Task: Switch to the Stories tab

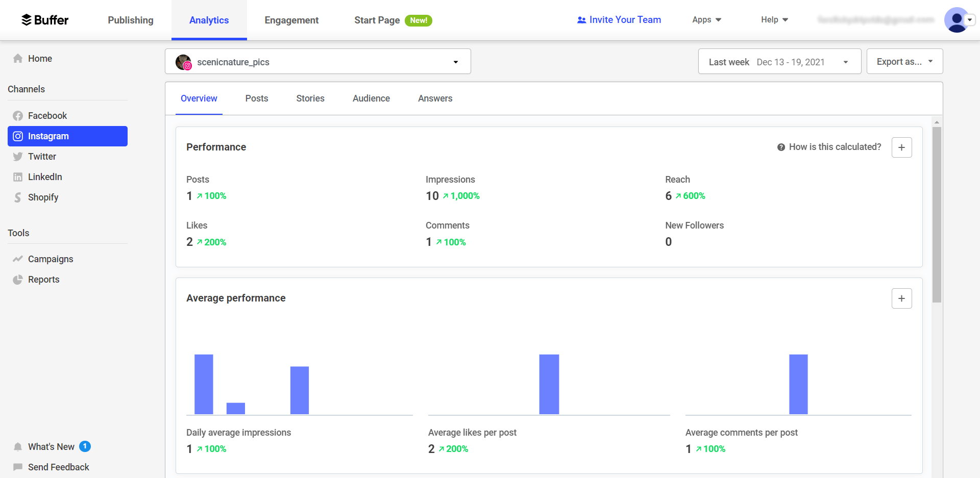Action: pos(310,98)
